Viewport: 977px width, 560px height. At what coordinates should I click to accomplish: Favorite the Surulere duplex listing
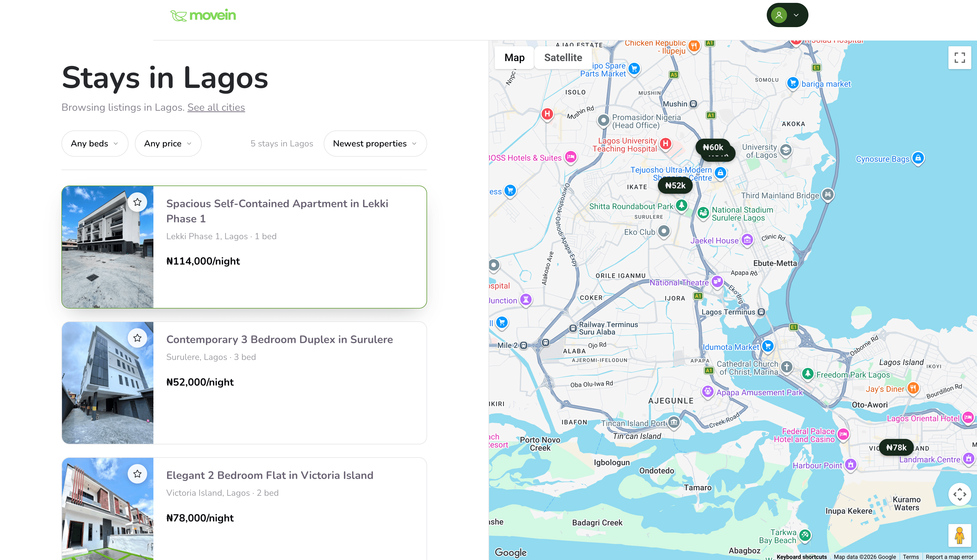pyautogui.click(x=137, y=338)
